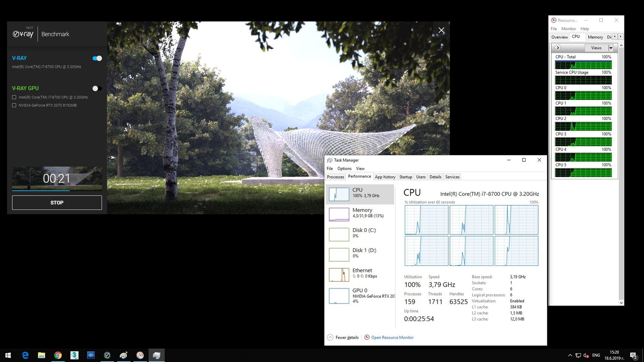Open 3ds Max from the taskbar
Viewport: 644px width, 362px height.
(74, 355)
